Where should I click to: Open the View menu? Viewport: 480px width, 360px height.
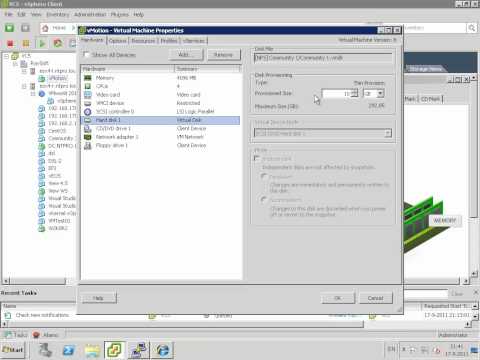pos(36,15)
